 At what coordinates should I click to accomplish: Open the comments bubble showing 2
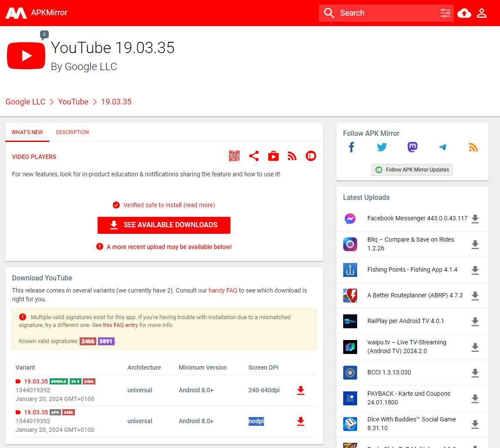pyautogui.click(x=44, y=34)
